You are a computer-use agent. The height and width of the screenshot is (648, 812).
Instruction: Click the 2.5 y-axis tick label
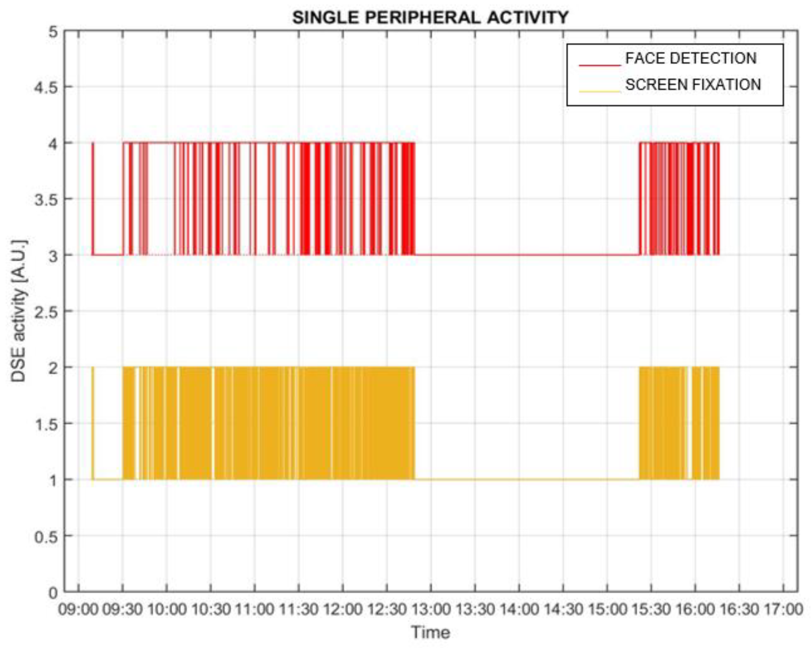[x=46, y=312]
